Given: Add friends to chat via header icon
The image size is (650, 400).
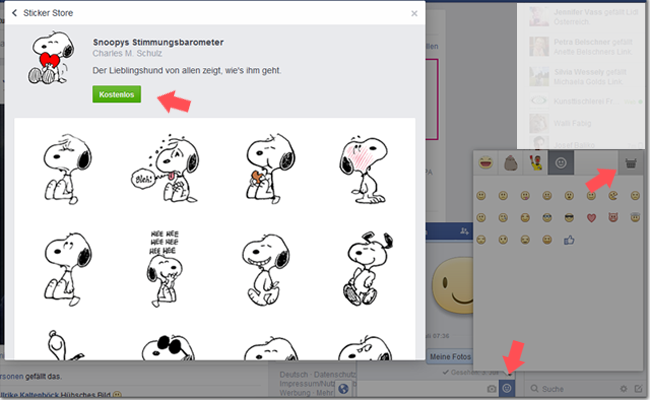Looking at the screenshot, I should [x=464, y=231].
